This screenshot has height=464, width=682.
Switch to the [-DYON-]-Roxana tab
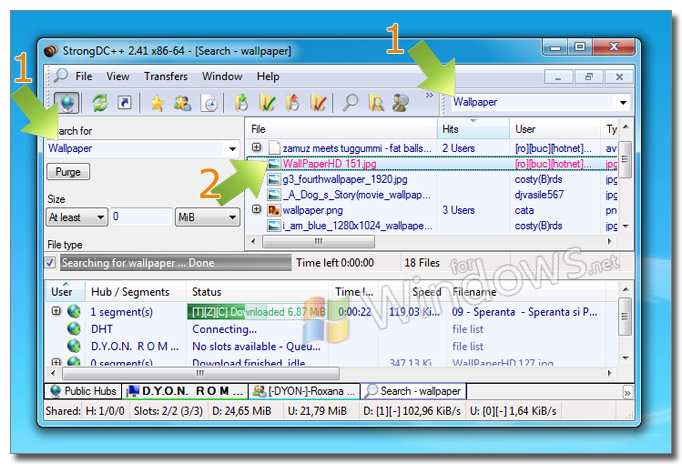pos(304,391)
